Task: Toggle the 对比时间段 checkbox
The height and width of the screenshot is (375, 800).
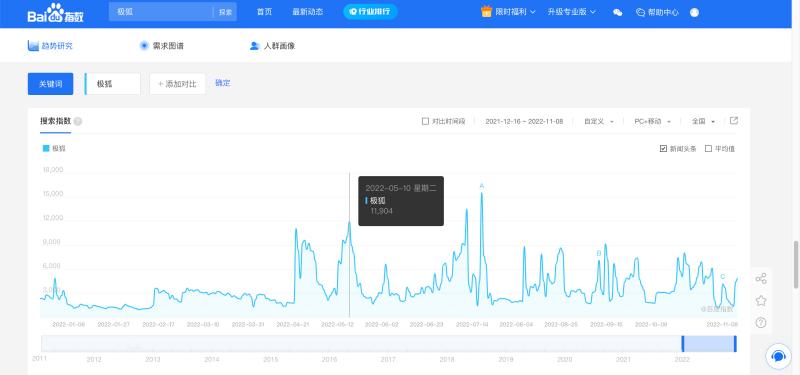Action: [426, 121]
